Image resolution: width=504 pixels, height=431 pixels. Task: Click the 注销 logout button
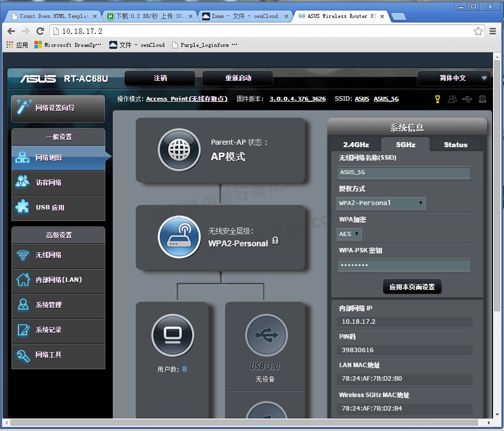point(160,78)
